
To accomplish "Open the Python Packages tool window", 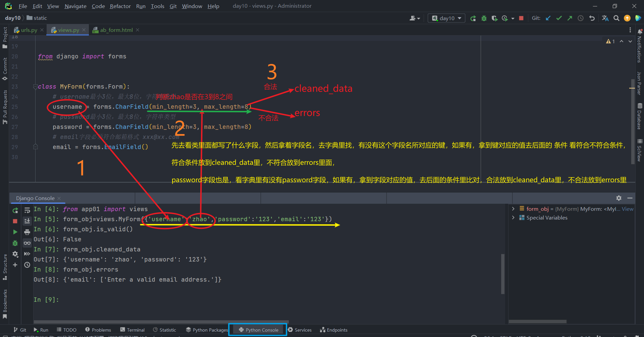I will point(207,330).
